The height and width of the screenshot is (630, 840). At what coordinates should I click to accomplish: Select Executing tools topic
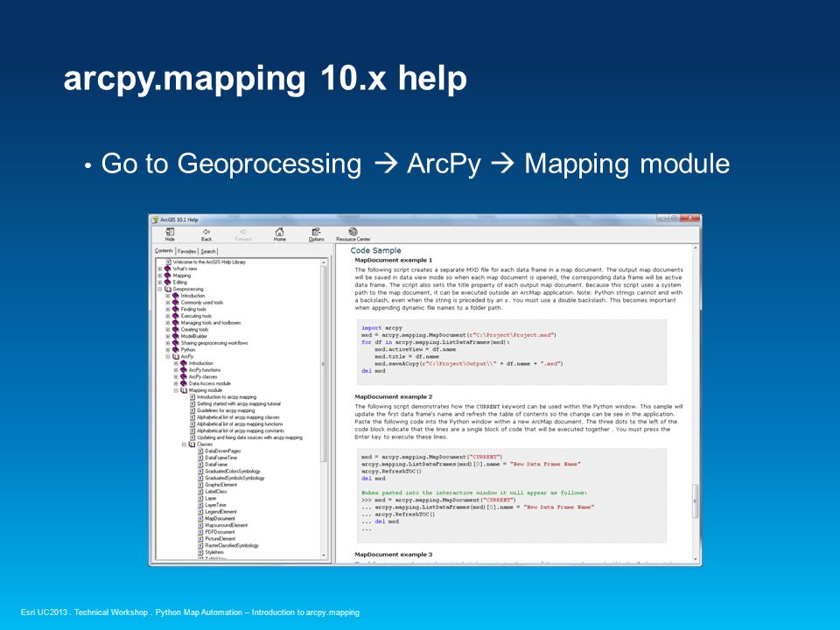tap(196, 316)
